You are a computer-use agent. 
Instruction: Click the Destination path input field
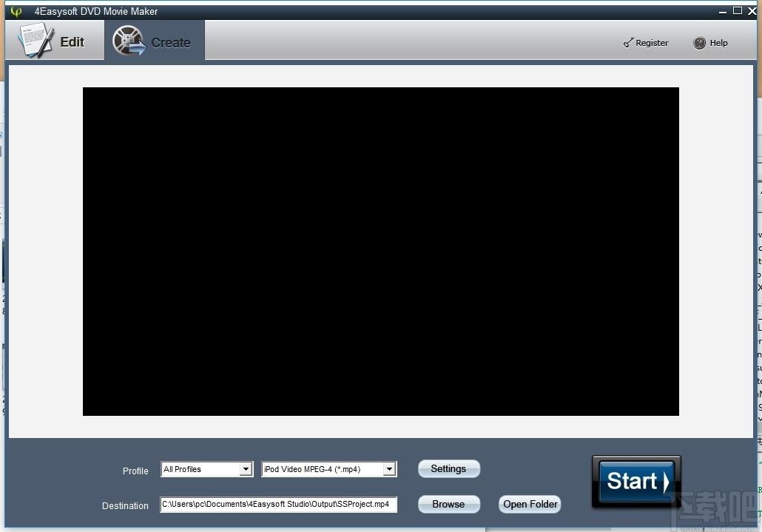coord(278,505)
